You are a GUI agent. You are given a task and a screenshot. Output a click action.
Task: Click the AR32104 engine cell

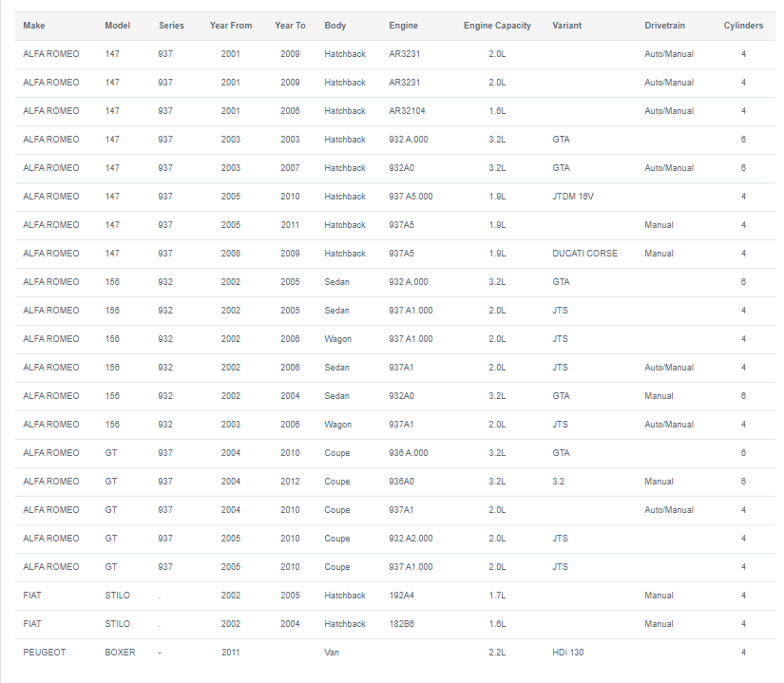click(x=407, y=111)
